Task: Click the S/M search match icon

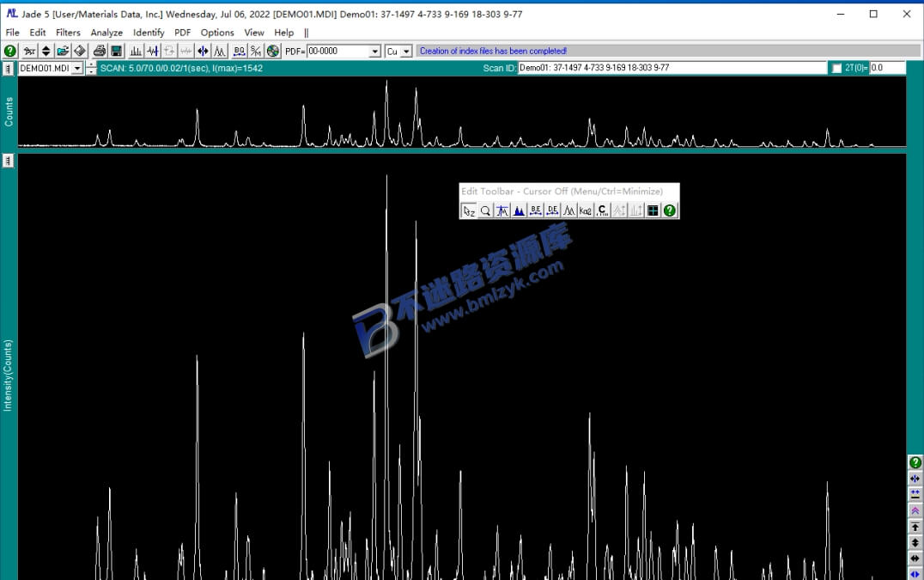Action: click(256, 52)
